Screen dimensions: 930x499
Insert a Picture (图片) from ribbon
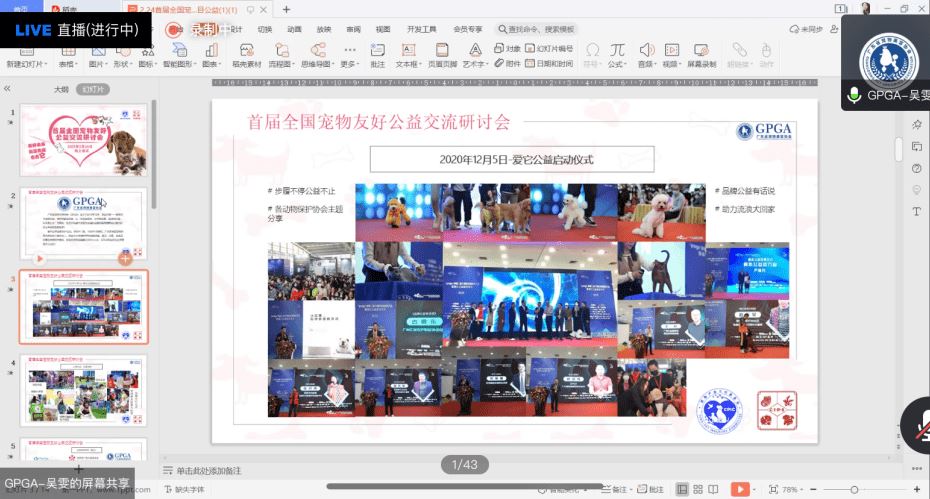97,56
